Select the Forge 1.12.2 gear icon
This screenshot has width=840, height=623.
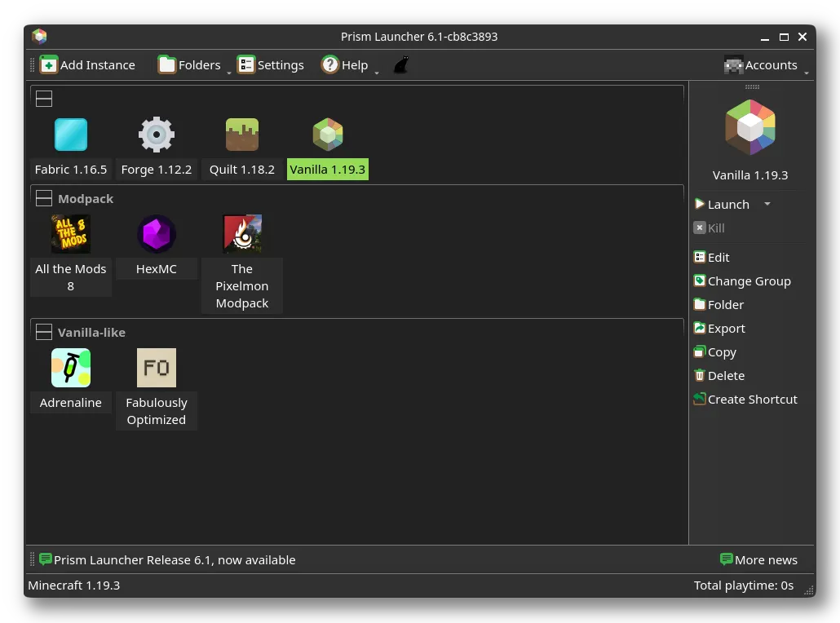(157, 135)
